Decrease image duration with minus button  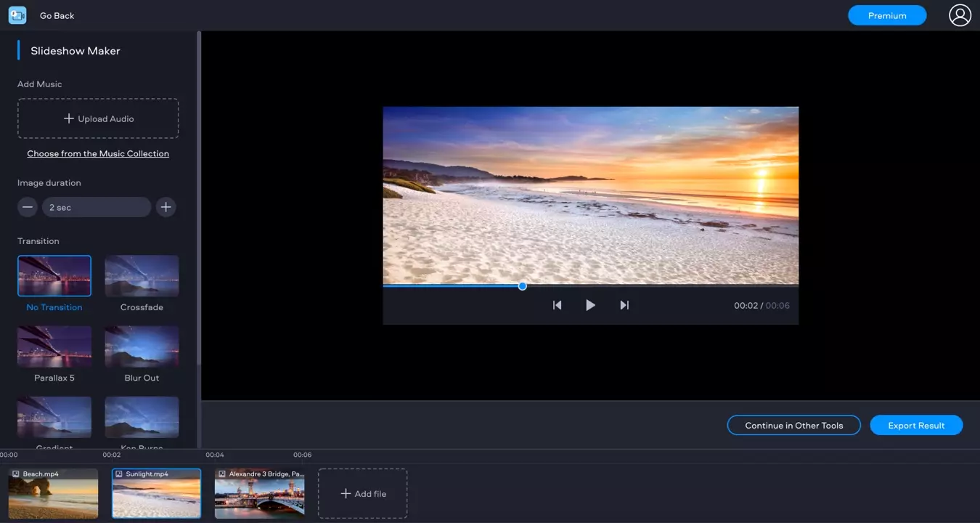pos(28,207)
